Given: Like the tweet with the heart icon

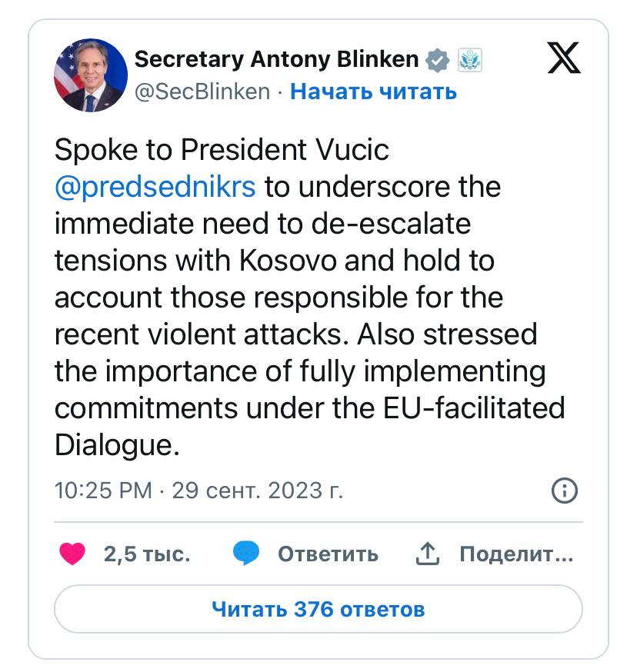Looking at the screenshot, I should [72, 554].
